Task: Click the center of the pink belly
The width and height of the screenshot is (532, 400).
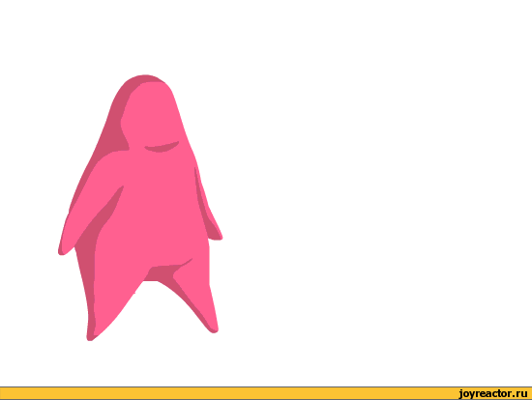Action: (153, 211)
